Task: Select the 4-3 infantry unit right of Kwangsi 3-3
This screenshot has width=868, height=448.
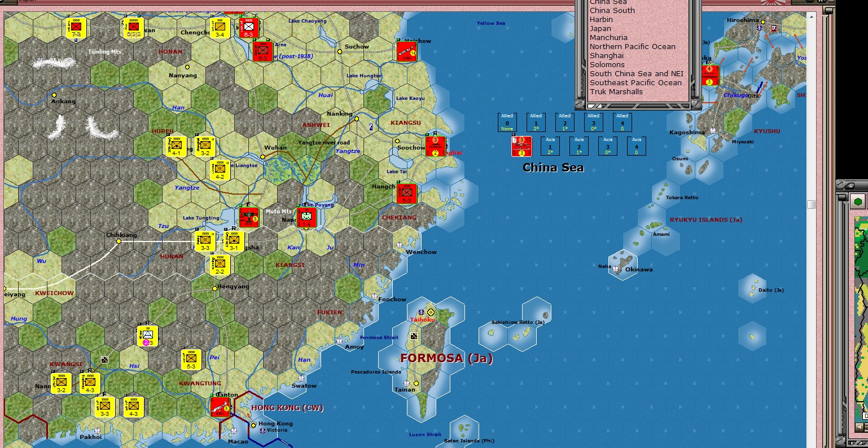Action: click(133, 407)
